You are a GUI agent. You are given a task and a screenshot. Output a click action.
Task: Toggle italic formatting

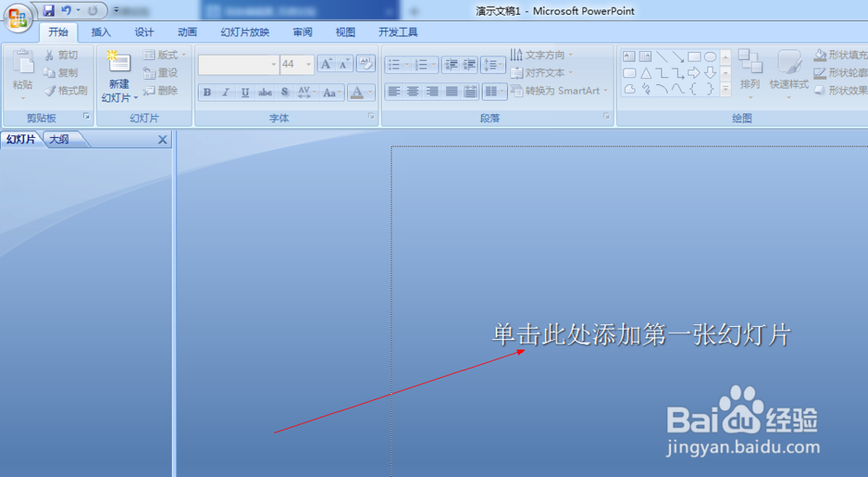(x=226, y=92)
